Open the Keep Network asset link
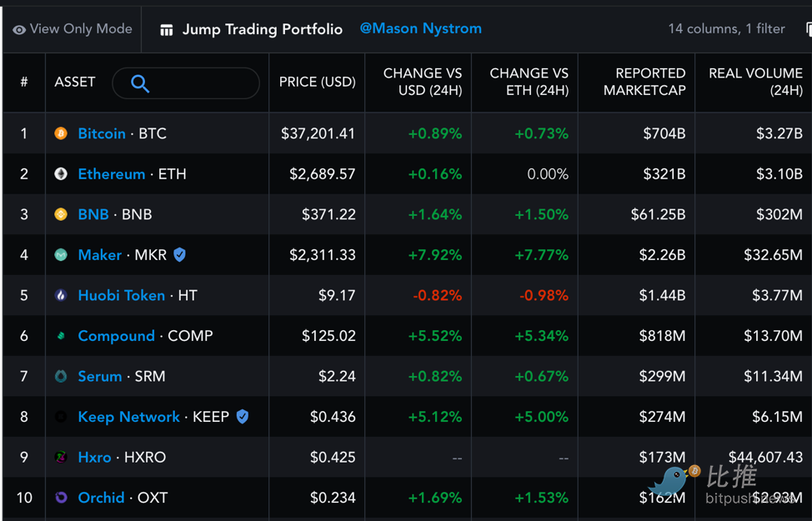This screenshot has height=521, width=812. [x=128, y=417]
